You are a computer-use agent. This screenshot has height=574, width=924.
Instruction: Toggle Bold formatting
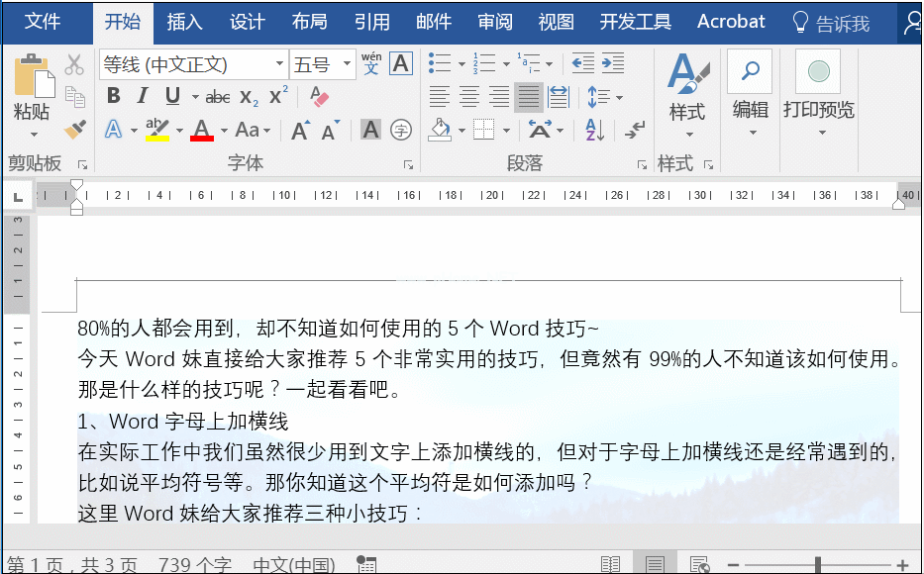(x=114, y=96)
